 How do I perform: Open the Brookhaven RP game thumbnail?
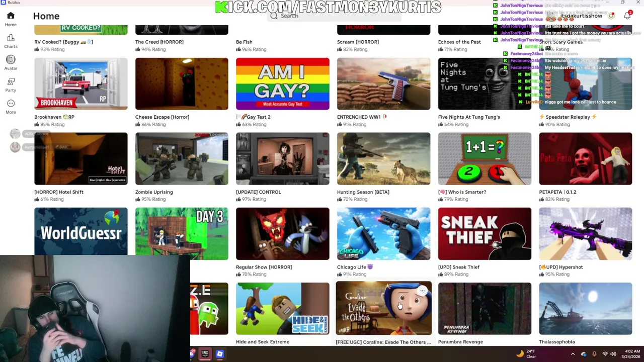click(80, 83)
